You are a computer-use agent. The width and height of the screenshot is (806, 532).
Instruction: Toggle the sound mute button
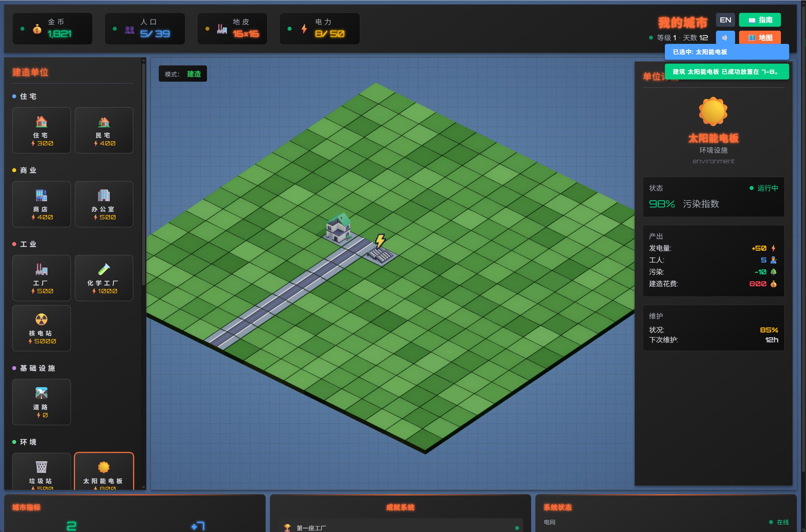point(725,38)
